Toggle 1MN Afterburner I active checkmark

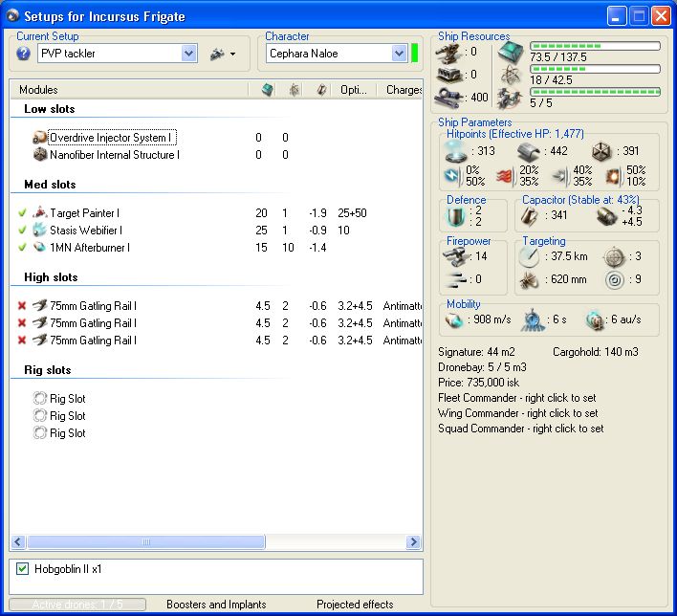(x=22, y=248)
